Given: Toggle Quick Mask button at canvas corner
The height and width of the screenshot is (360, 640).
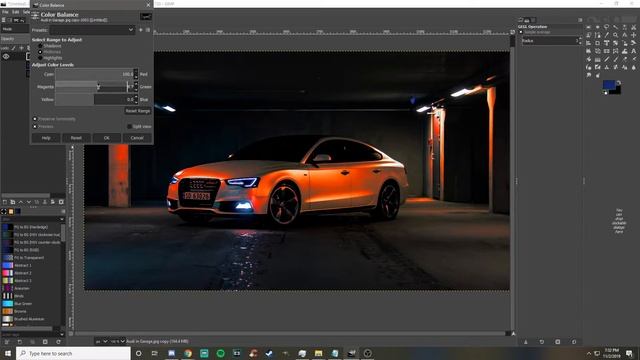Looking at the screenshot, I should coord(71,333).
